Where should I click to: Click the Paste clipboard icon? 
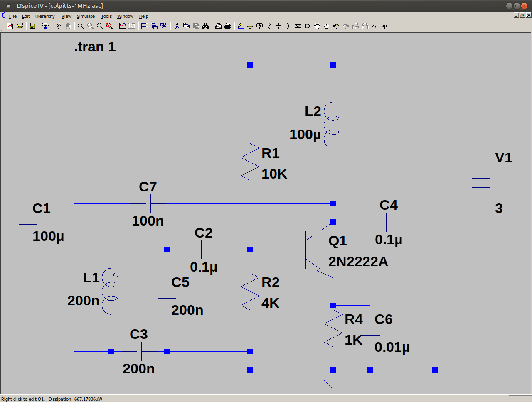click(196, 26)
